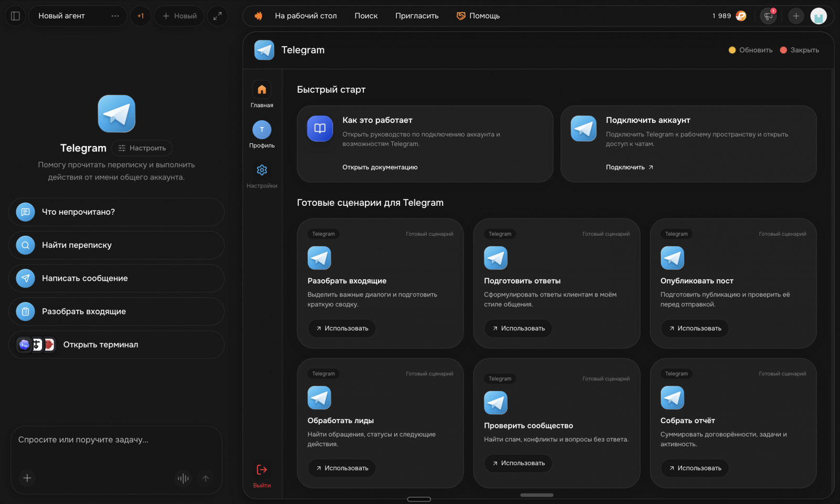Click Настроить button next to Telegram
The image size is (840, 504).
pyautogui.click(x=142, y=148)
